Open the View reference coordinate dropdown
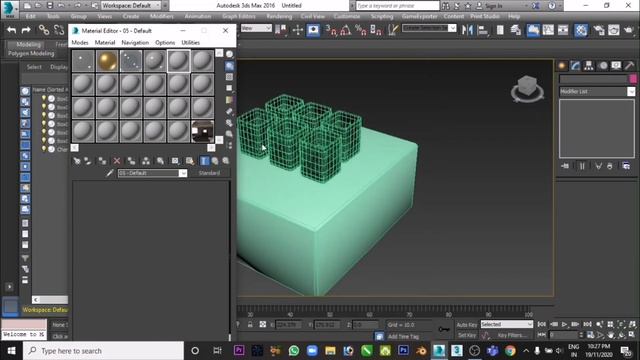The width and height of the screenshot is (640, 360). pyautogui.click(x=256, y=28)
